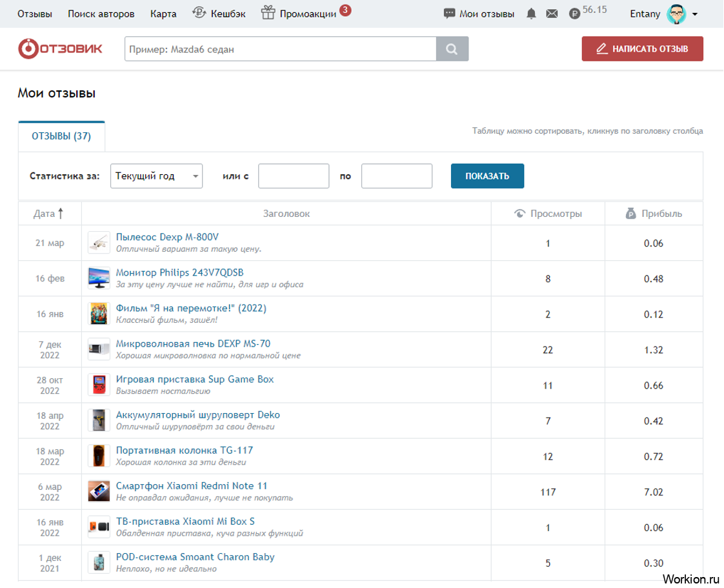Image resolution: width=724 pixels, height=588 pixels.
Task: Sort reviews by Просмотры column header
Action: pyautogui.click(x=548, y=214)
